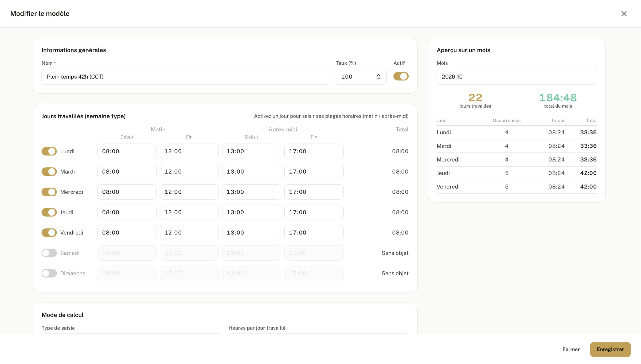641x364 pixels.
Task: Click Samedi's Sans objet total
Action: click(395, 253)
